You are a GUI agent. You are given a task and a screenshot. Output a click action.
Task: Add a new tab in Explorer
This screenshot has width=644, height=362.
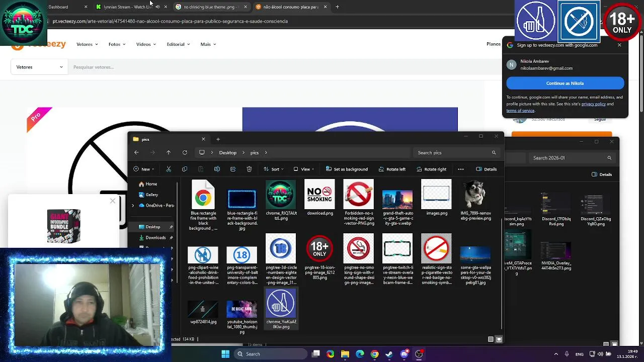coord(218,139)
